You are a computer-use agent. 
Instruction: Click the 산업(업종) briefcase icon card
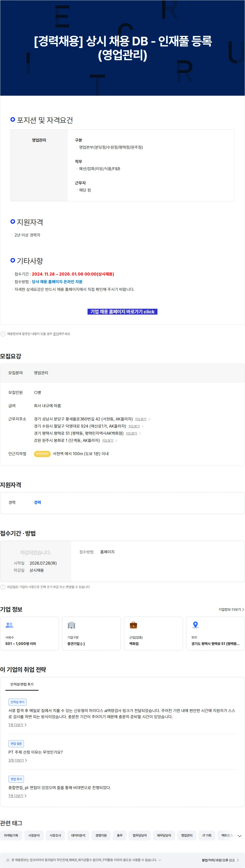coord(153,634)
